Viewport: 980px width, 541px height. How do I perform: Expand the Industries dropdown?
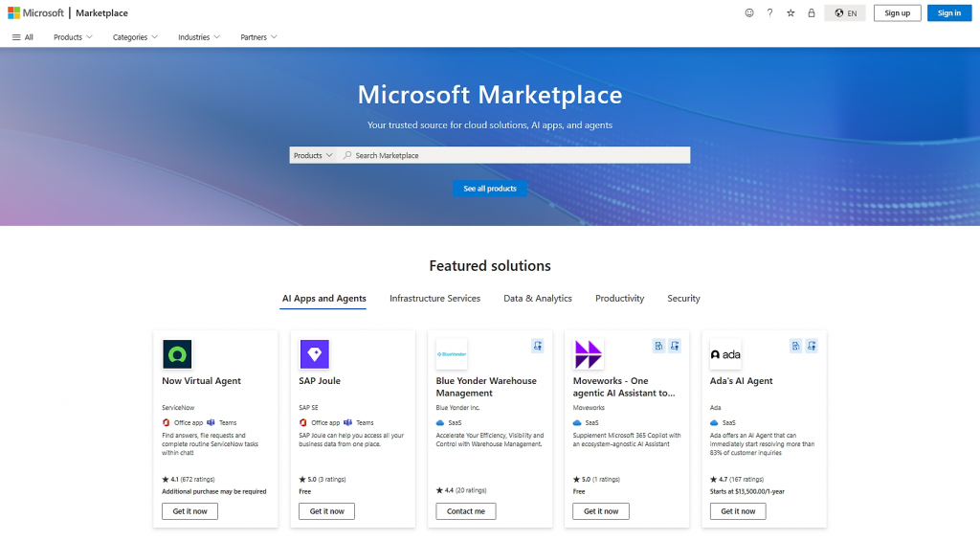[x=199, y=37]
